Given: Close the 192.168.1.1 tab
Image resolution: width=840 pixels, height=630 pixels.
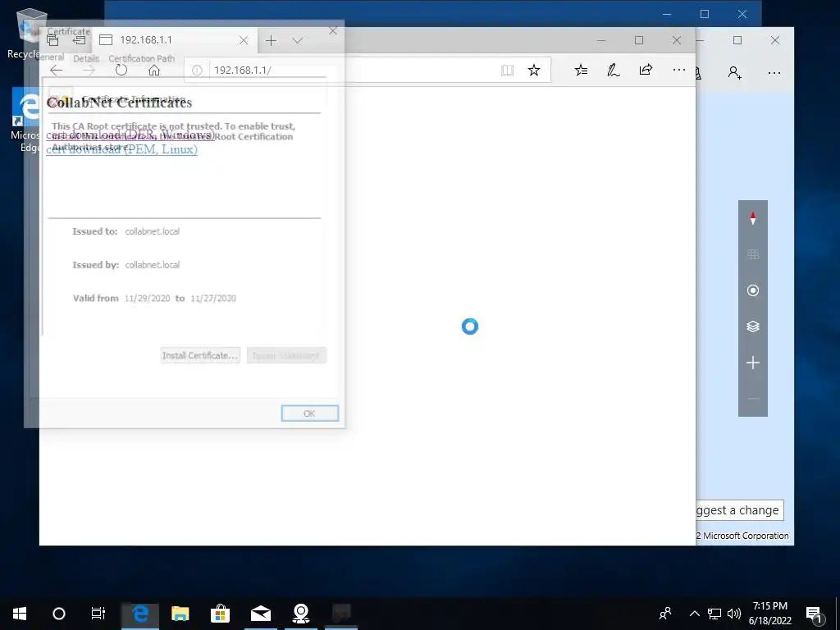Looking at the screenshot, I should (243, 40).
